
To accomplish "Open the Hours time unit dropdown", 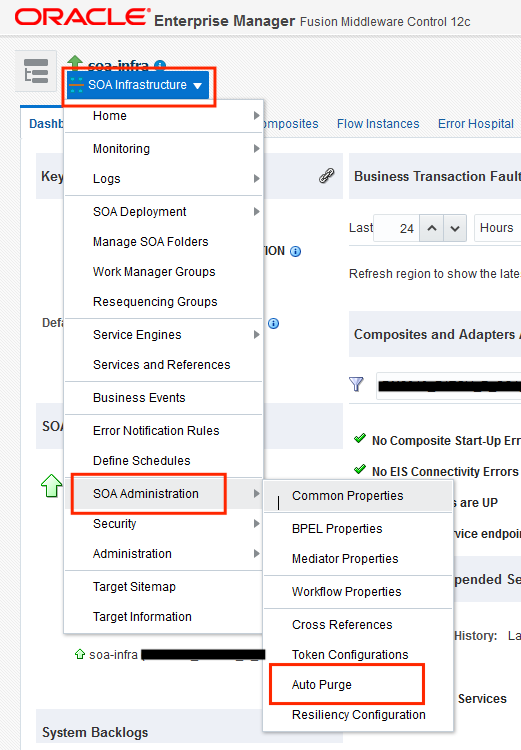I will click(498, 228).
